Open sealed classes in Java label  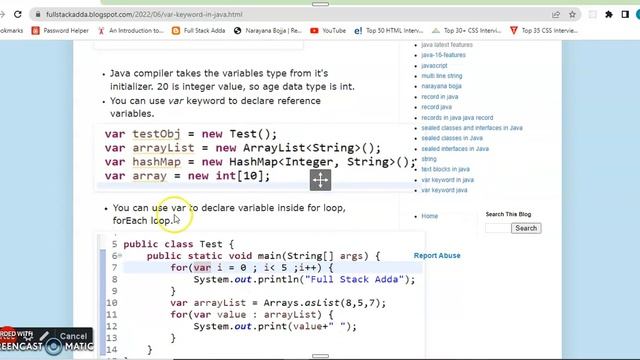pos(452,138)
